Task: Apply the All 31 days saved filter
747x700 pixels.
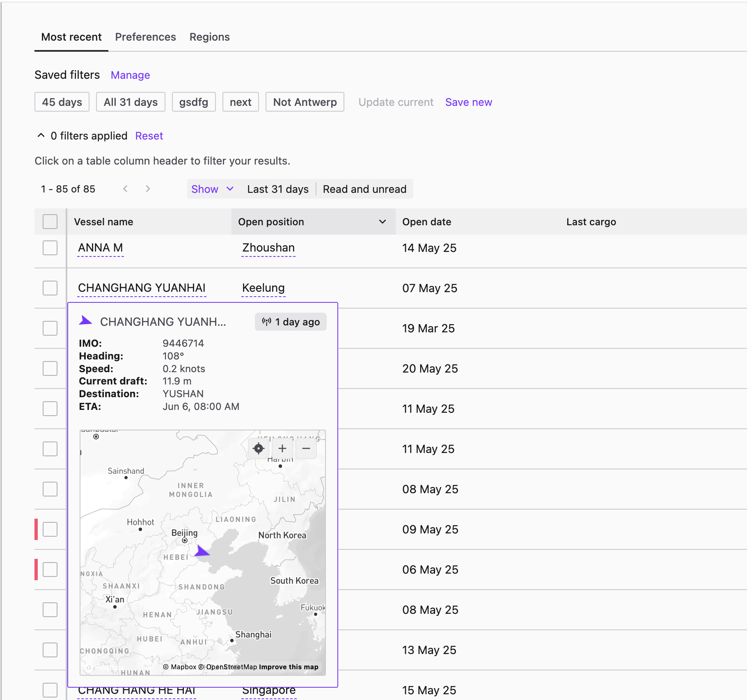Action: [x=131, y=102]
